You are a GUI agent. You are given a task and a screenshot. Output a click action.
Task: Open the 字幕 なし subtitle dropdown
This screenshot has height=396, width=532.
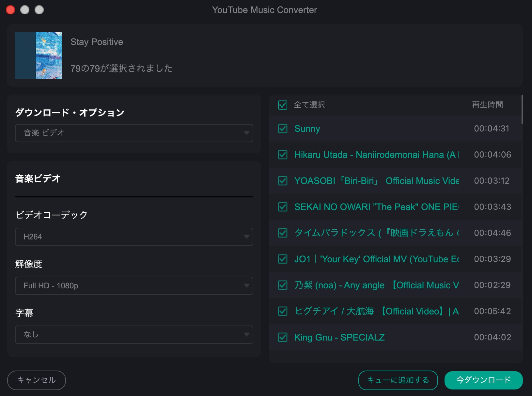pyautogui.click(x=134, y=335)
